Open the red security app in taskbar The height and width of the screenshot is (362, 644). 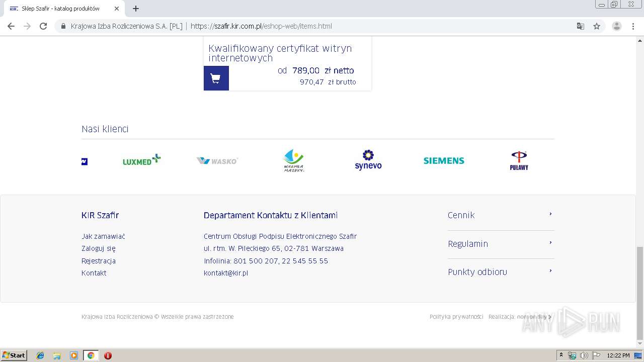point(108,355)
